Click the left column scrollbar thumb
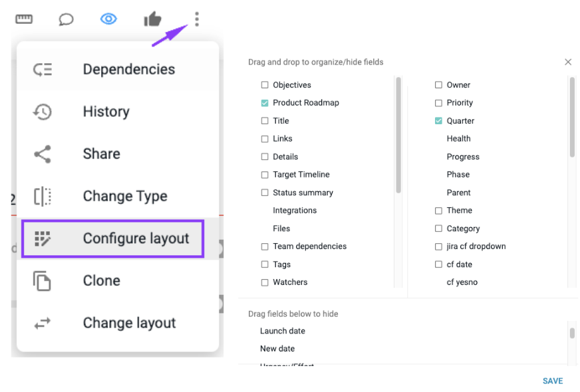The height and width of the screenshot is (392, 580). [398, 135]
